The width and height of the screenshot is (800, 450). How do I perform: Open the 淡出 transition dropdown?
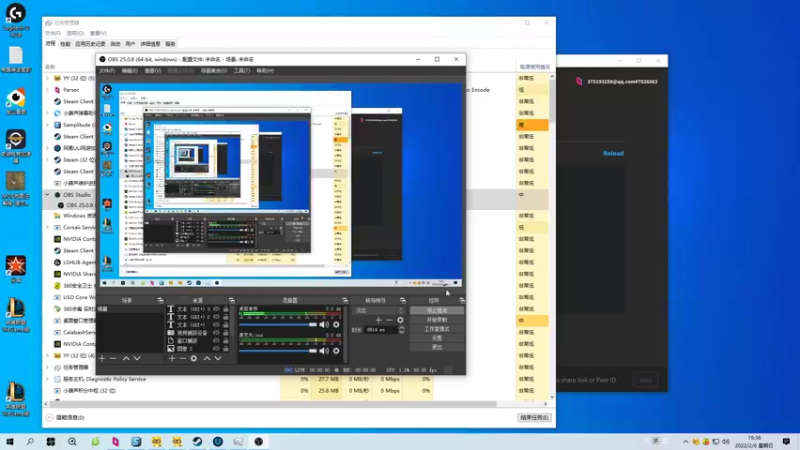(x=379, y=310)
